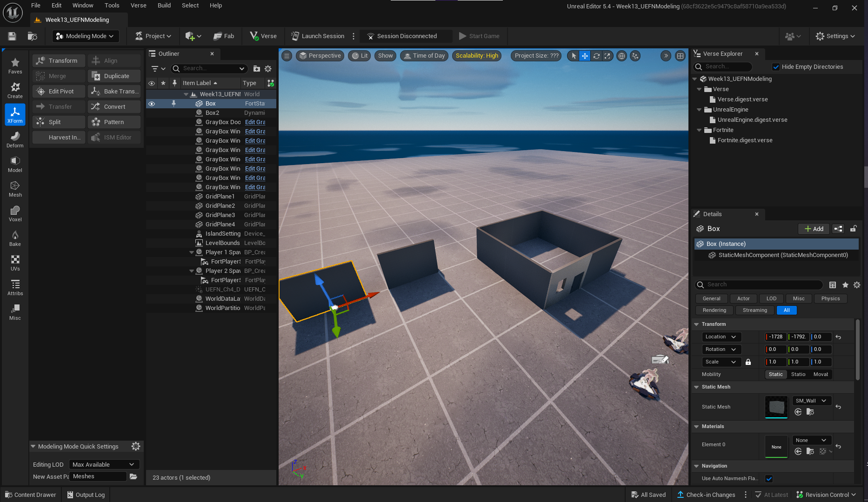The width and height of the screenshot is (868, 502).
Task: Activate the scale gizmo mode icon
Action: tap(608, 56)
